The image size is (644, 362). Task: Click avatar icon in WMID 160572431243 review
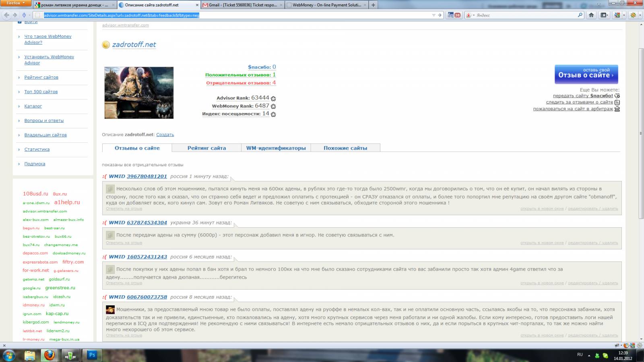point(110,269)
